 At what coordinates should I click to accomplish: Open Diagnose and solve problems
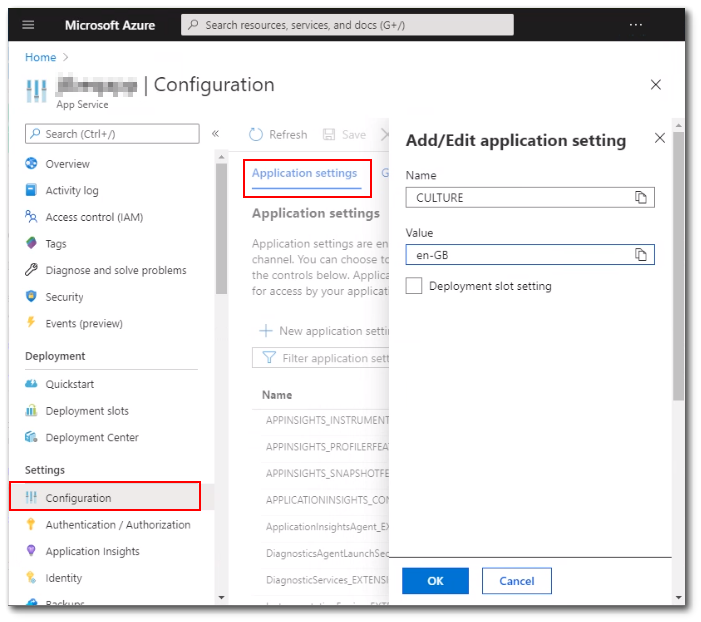[x=116, y=271]
